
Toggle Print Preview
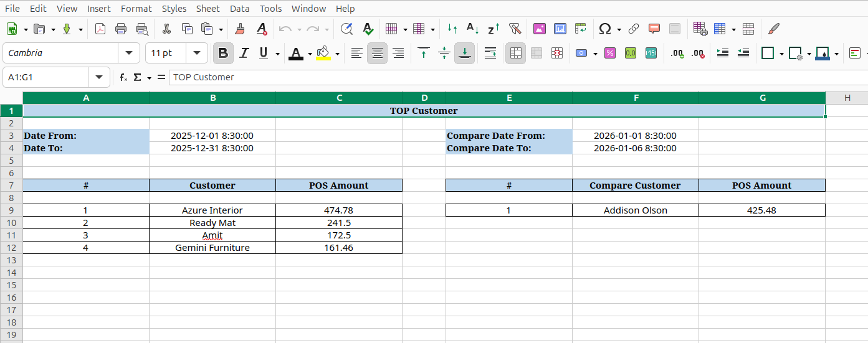pos(142,29)
